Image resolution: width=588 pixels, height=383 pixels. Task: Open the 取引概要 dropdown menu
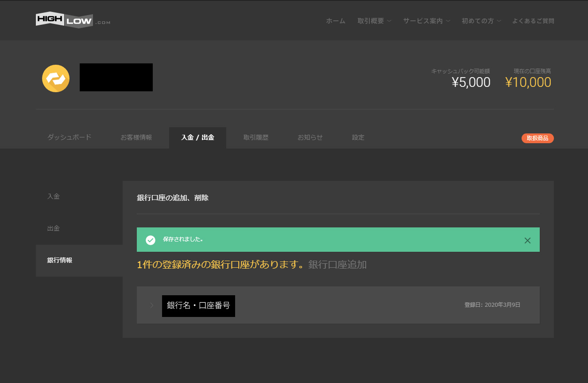pyautogui.click(x=375, y=21)
